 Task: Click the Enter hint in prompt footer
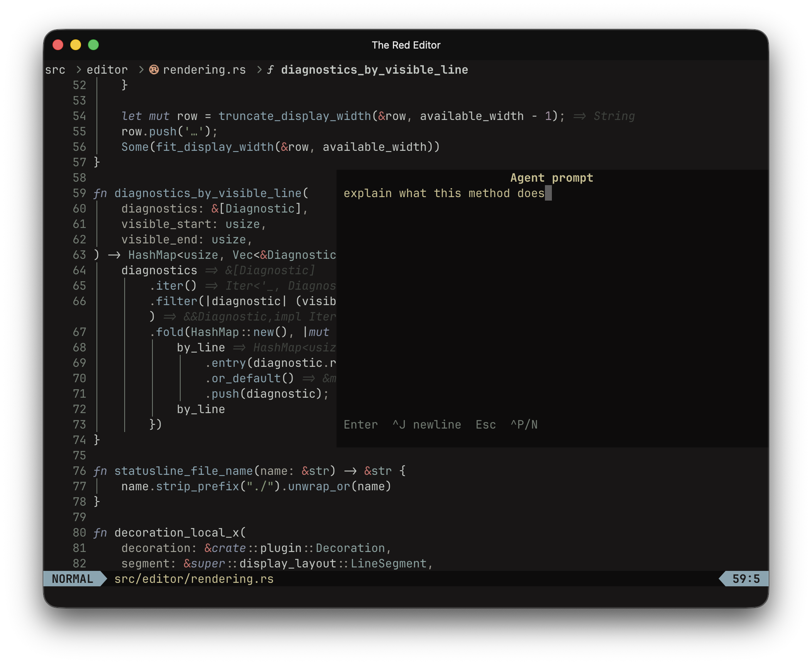[360, 425]
